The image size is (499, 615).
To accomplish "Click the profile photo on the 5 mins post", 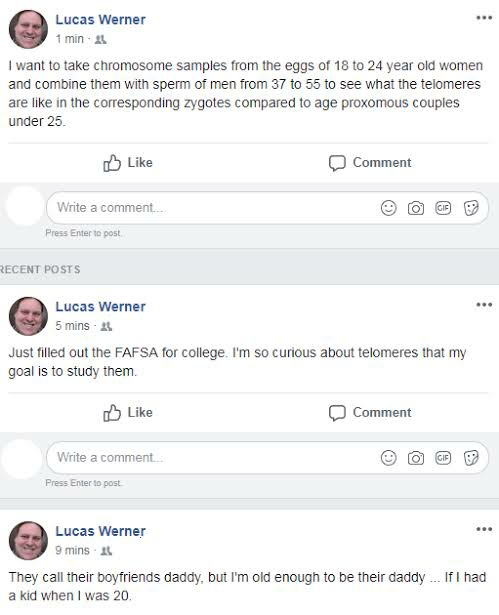I will pos(28,316).
